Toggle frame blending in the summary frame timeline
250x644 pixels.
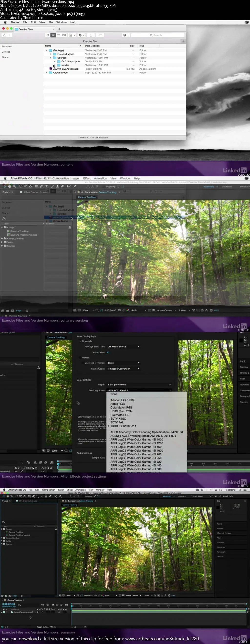[x=57, y=605]
